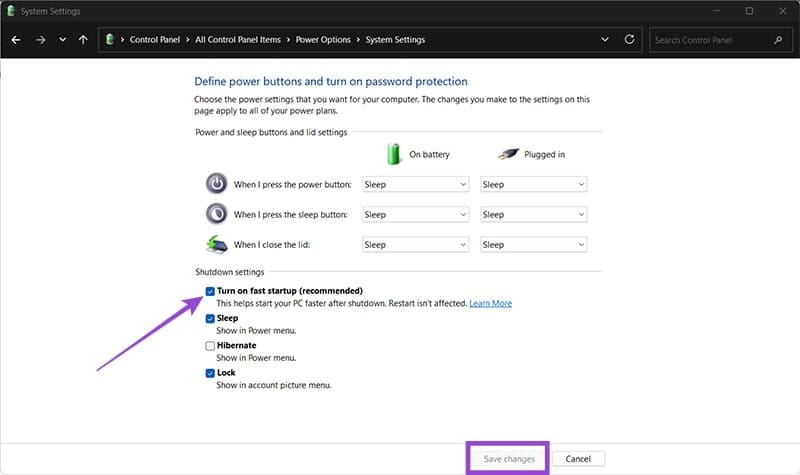This screenshot has height=475, width=800.
Task: Open power button On battery dropdown
Action: click(414, 184)
